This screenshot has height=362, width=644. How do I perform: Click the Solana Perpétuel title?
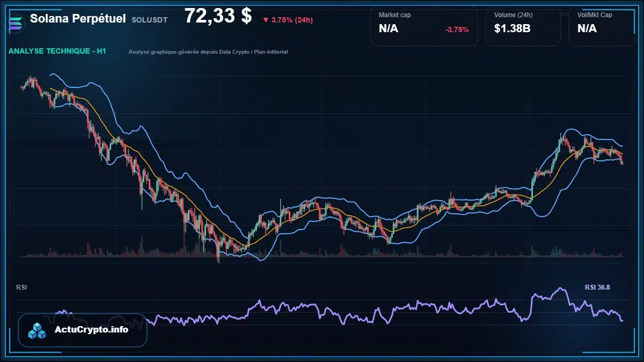coord(78,18)
